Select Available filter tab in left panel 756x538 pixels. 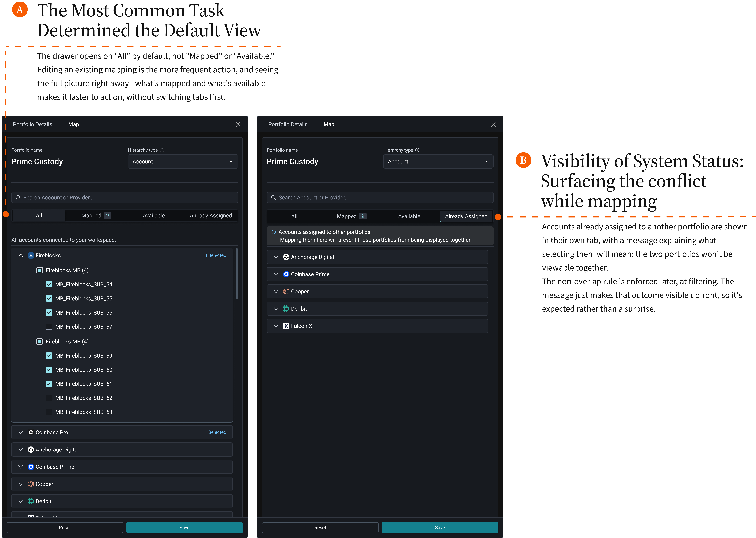click(154, 216)
